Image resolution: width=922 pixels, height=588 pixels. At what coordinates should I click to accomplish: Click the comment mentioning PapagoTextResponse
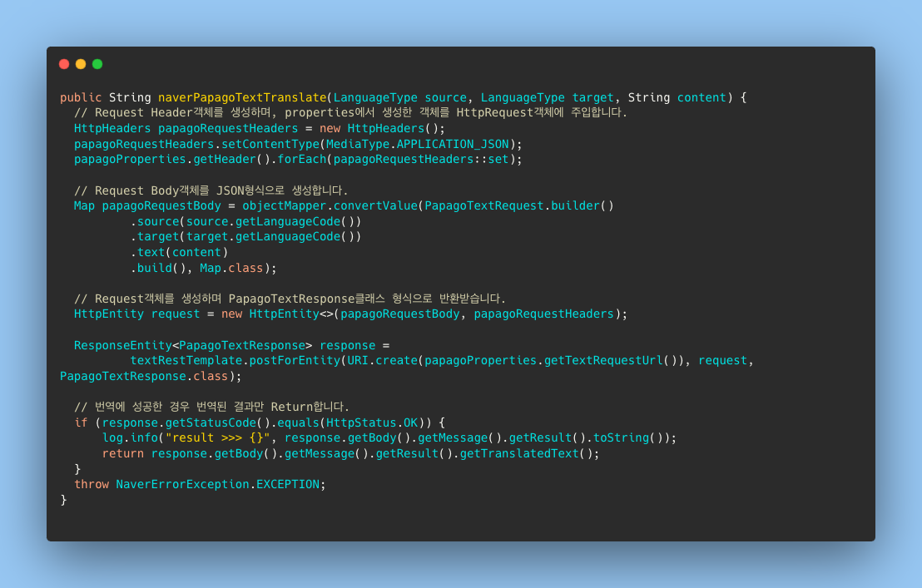290,299
